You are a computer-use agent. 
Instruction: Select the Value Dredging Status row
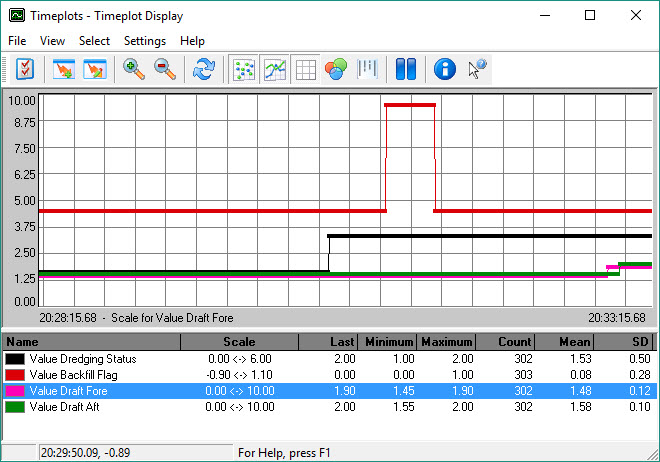pyautogui.click(x=330, y=359)
